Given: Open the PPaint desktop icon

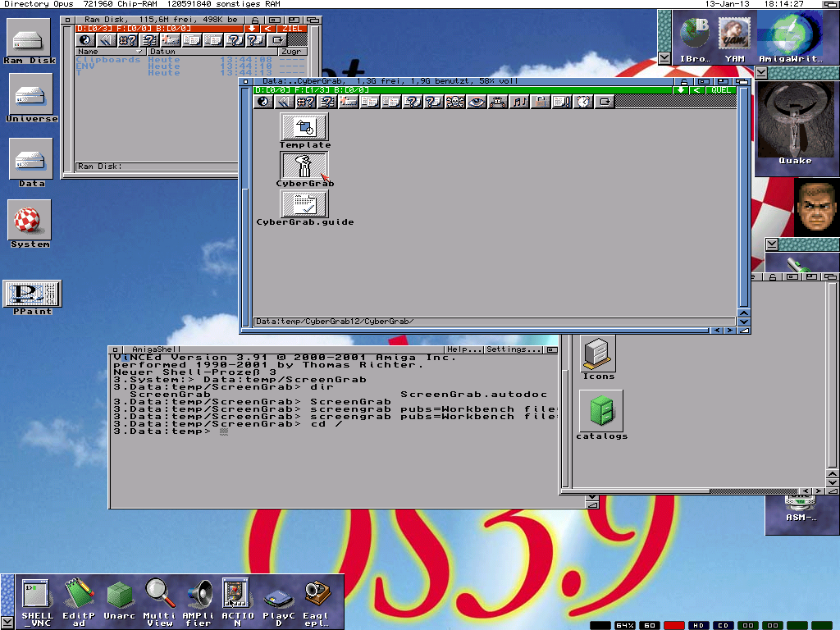Looking at the screenshot, I should [33, 294].
